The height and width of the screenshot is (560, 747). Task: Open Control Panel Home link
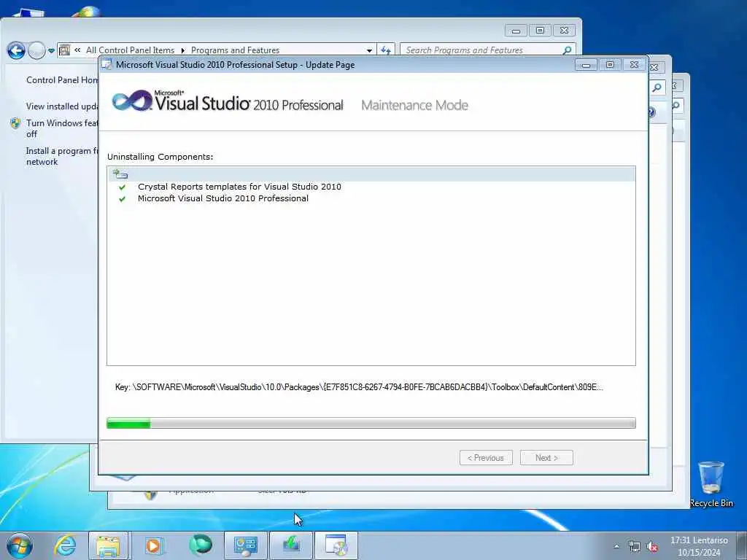pos(62,80)
